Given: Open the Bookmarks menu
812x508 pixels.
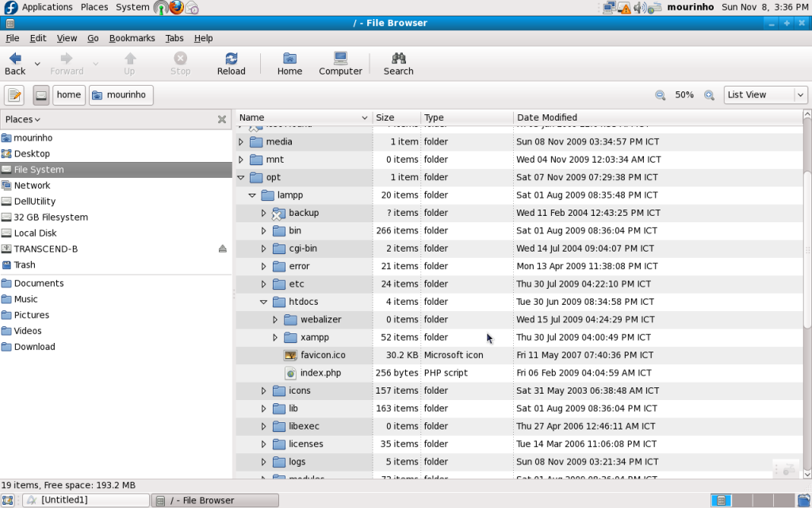Looking at the screenshot, I should tap(132, 38).
